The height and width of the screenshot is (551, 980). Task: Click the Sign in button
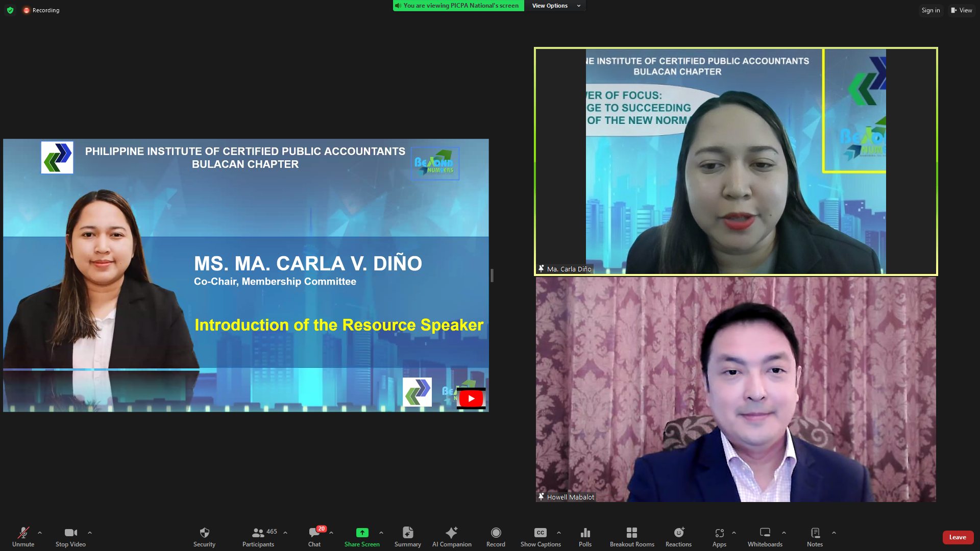pyautogui.click(x=930, y=10)
